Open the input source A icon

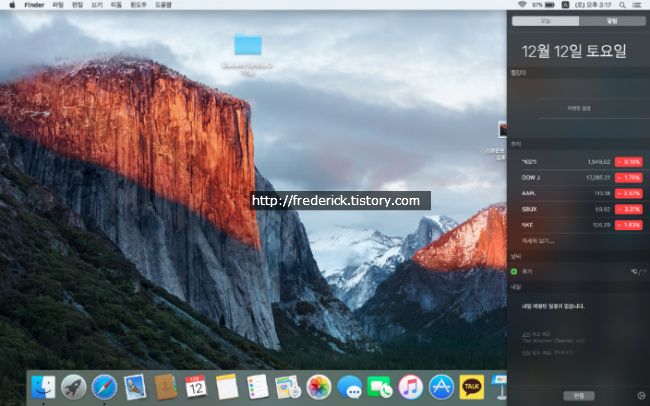click(565, 5)
